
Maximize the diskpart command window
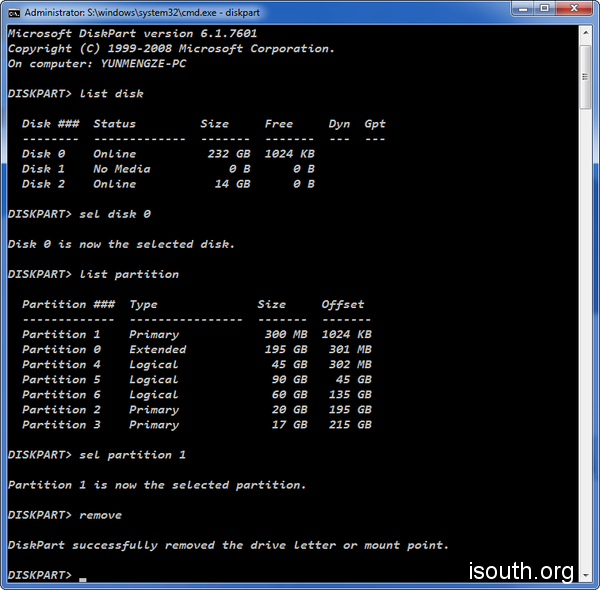click(x=544, y=9)
